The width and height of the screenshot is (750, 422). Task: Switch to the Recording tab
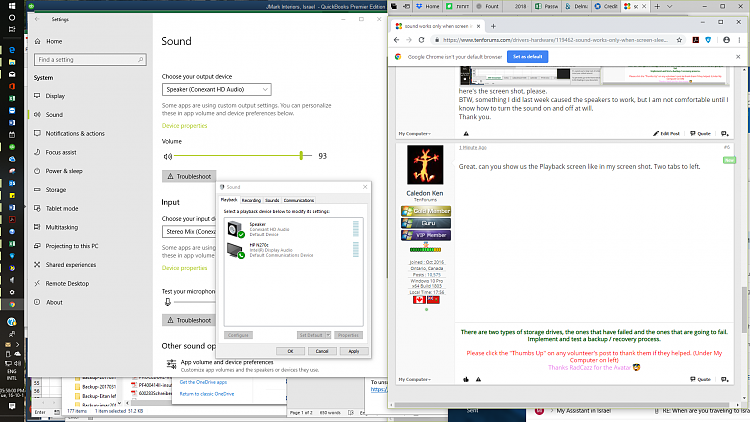coord(251,201)
